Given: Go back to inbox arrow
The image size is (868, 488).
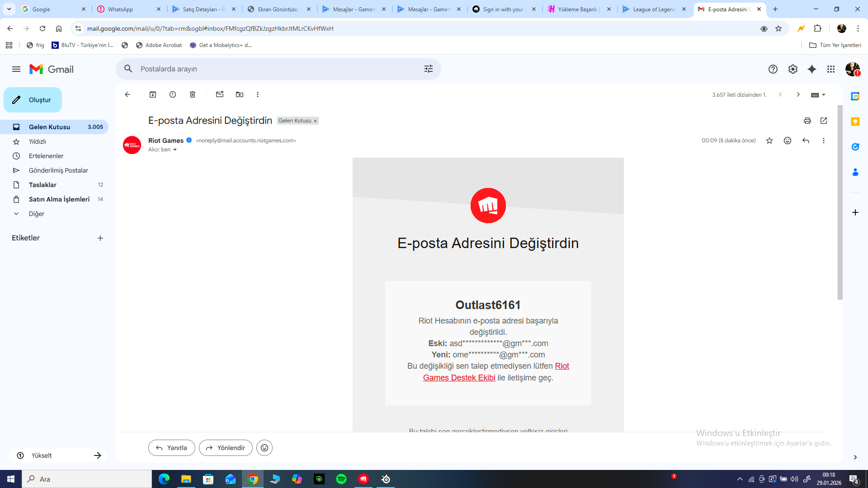Looking at the screenshot, I should [x=127, y=94].
